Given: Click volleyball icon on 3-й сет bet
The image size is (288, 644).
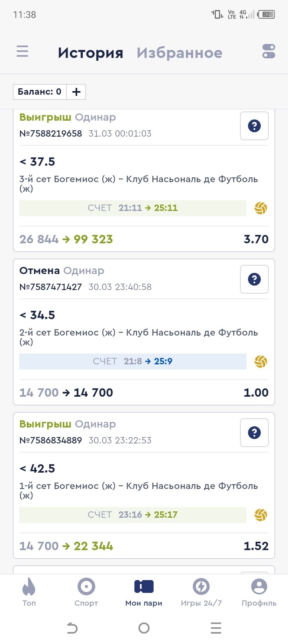Looking at the screenshot, I should coord(261,208).
